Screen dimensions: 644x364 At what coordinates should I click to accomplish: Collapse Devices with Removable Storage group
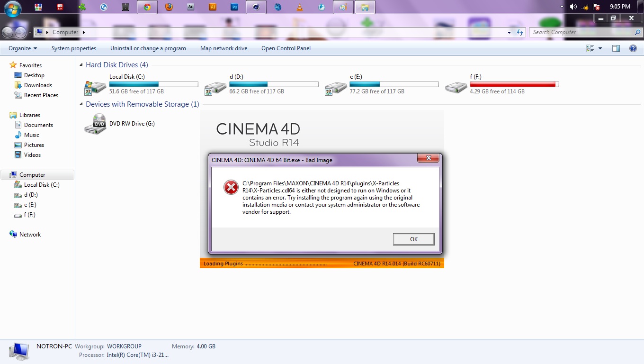tap(81, 105)
